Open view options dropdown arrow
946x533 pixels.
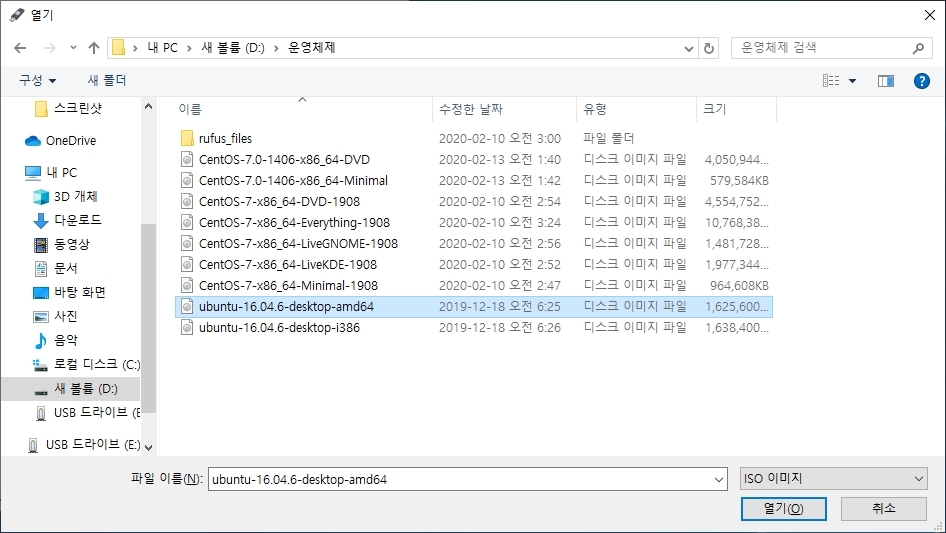[x=852, y=81]
